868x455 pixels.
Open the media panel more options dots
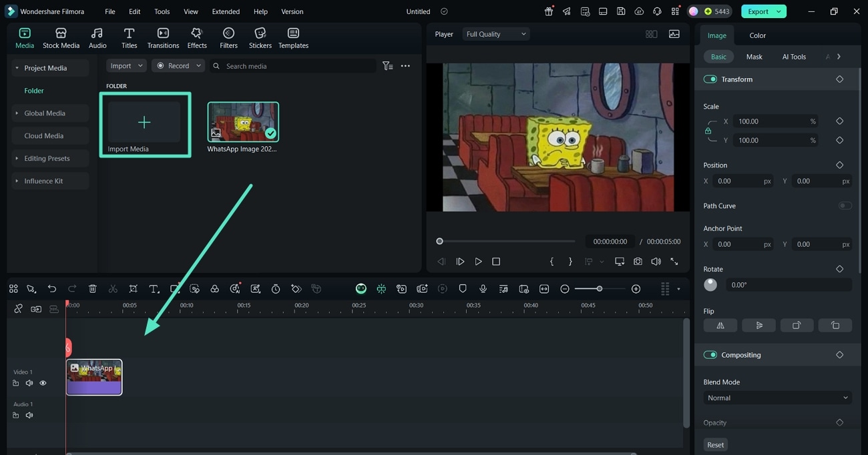click(405, 66)
